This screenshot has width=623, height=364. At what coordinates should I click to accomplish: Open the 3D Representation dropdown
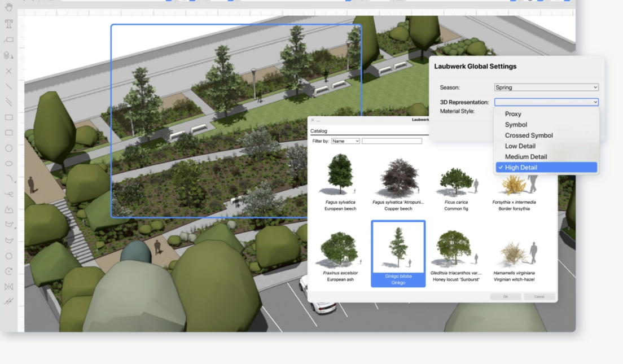pos(545,102)
